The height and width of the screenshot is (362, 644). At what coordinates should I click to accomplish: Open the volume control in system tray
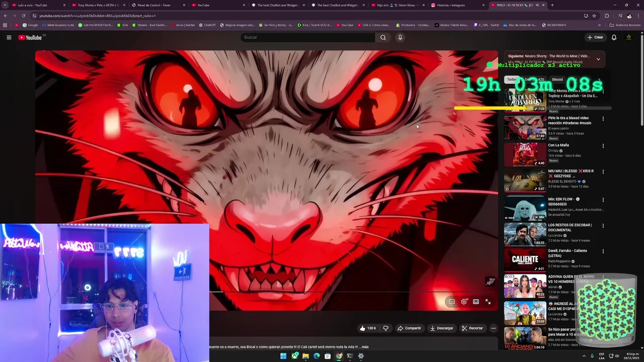pyautogui.click(x=618, y=356)
